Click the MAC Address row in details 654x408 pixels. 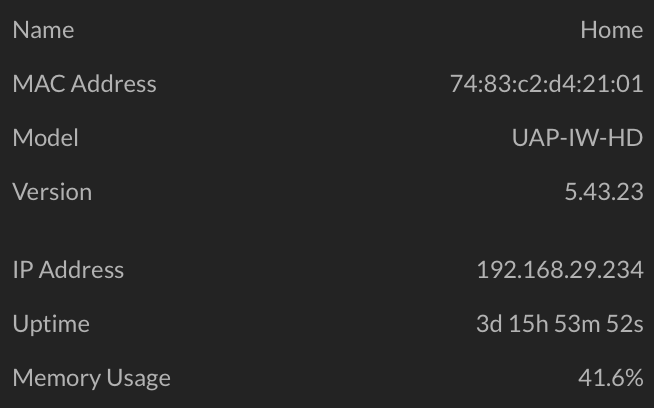[x=327, y=84]
